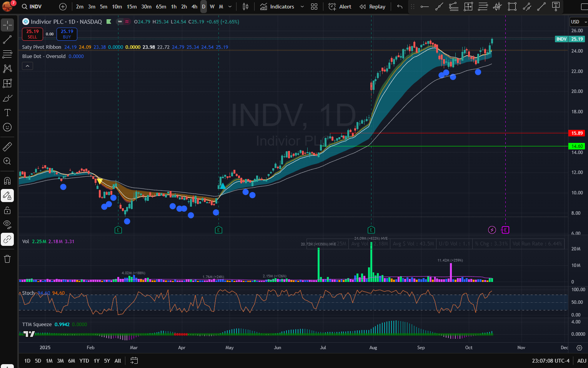Select the extended trend line favorite tool
Image resolution: width=588 pixels, height=368 pixels.
tap(439, 7)
